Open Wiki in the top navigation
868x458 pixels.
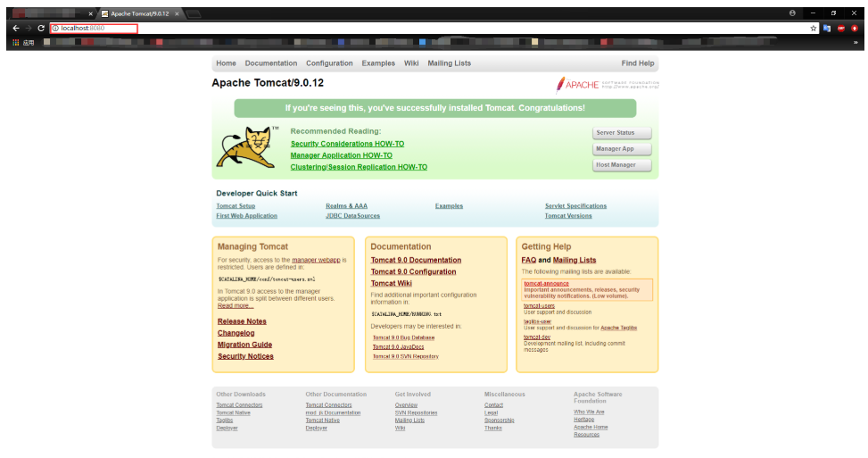pyautogui.click(x=411, y=63)
